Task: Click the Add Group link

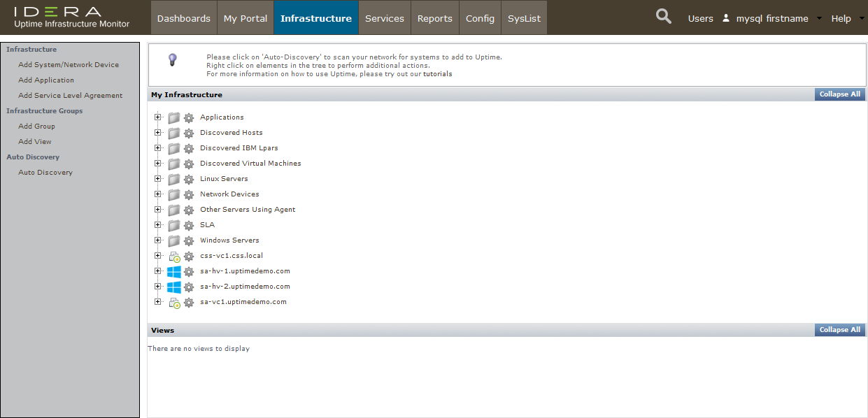Action: [x=36, y=127]
